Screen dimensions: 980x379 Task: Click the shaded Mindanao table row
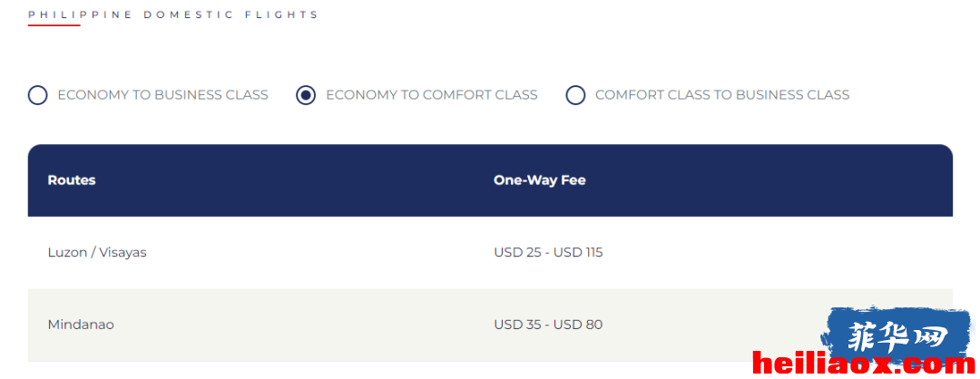(490, 325)
